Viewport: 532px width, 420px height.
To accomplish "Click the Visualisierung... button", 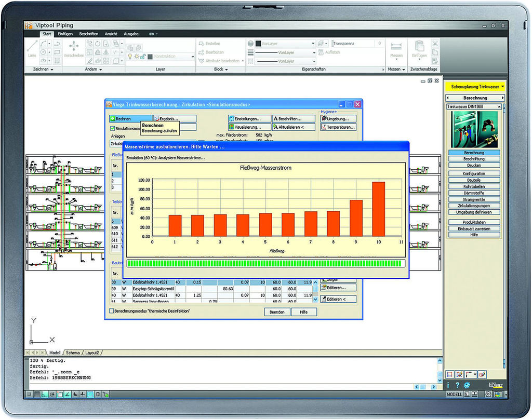I will pos(249,127).
